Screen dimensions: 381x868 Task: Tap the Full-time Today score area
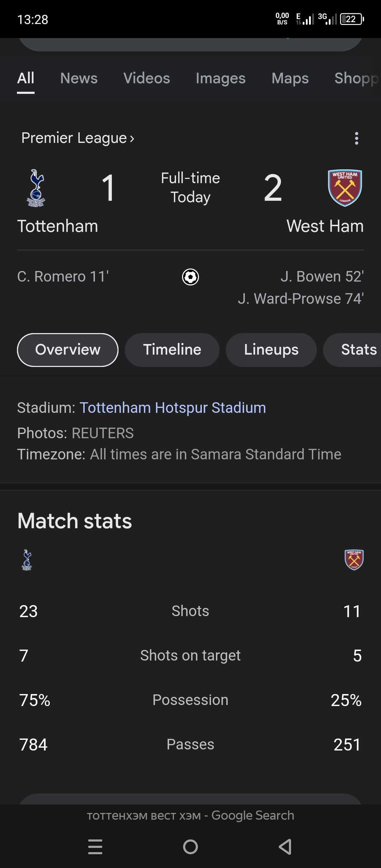190,188
